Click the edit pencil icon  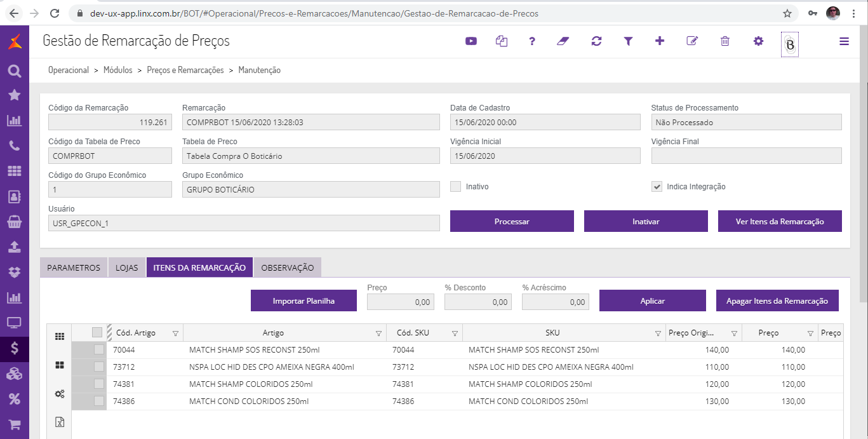pyautogui.click(x=692, y=41)
